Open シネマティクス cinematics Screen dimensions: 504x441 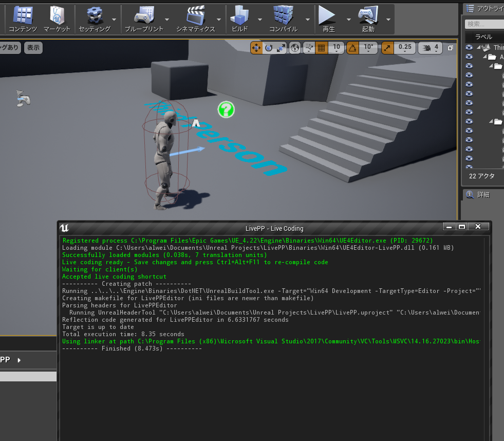[x=195, y=20]
